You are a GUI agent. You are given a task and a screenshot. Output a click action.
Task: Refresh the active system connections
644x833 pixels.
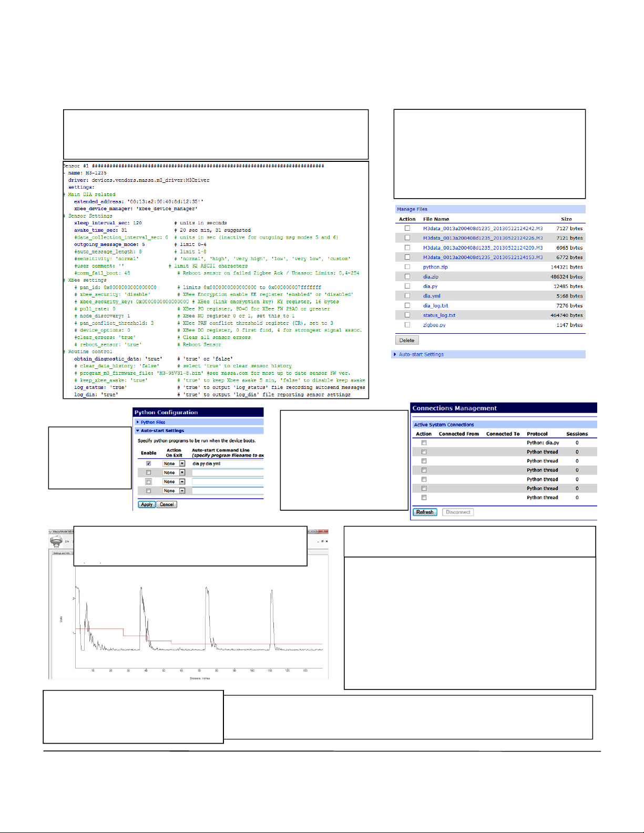point(425,512)
